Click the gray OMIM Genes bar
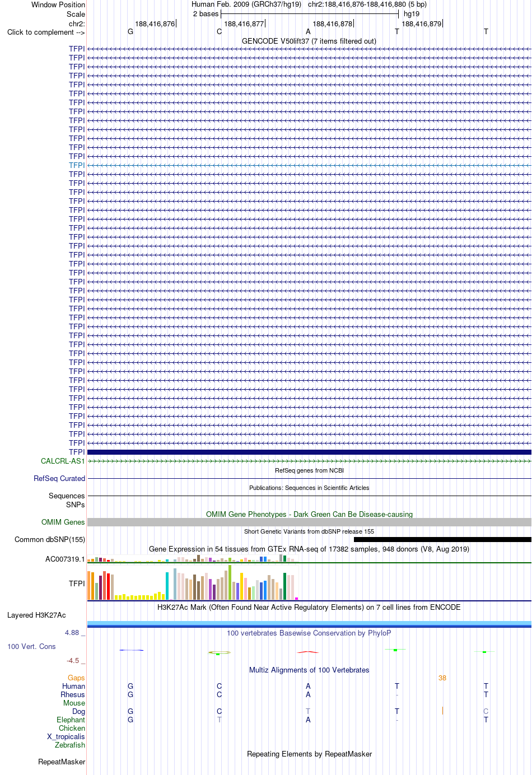This screenshot has height=775, width=532. pyautogui.click(x=309, y=522)
